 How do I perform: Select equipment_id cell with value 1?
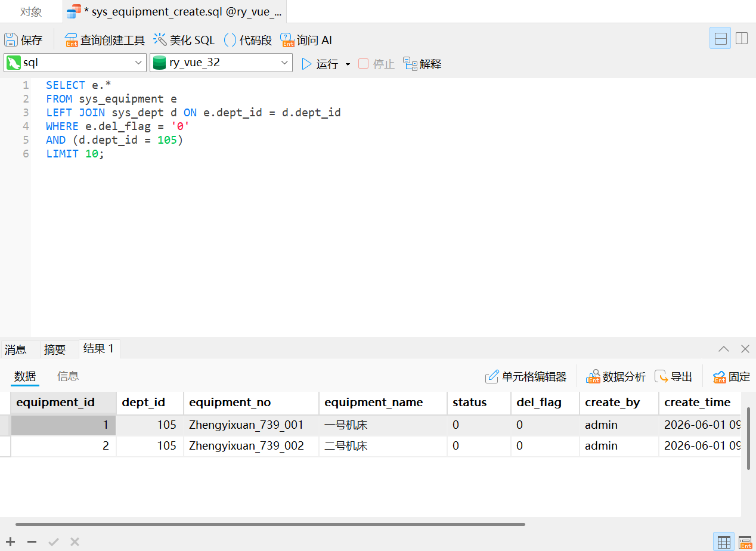pyautogui.click(x=63, y=425)
